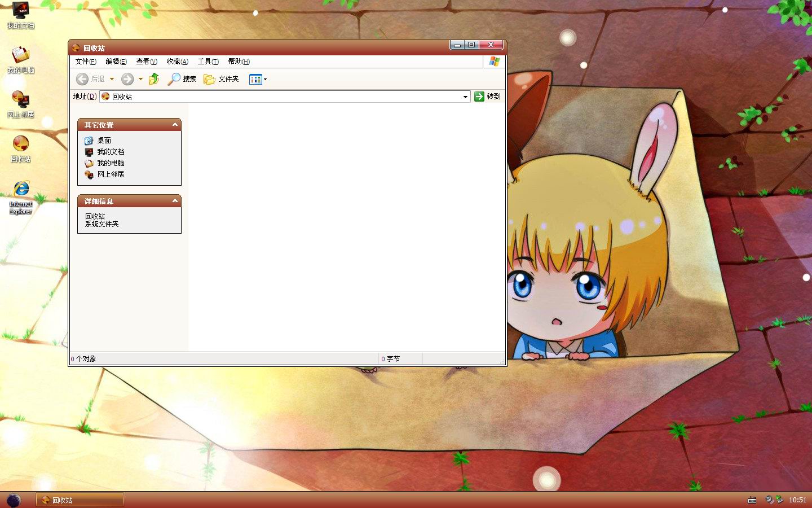Click '0 字节' status bar text

[390, 359]
